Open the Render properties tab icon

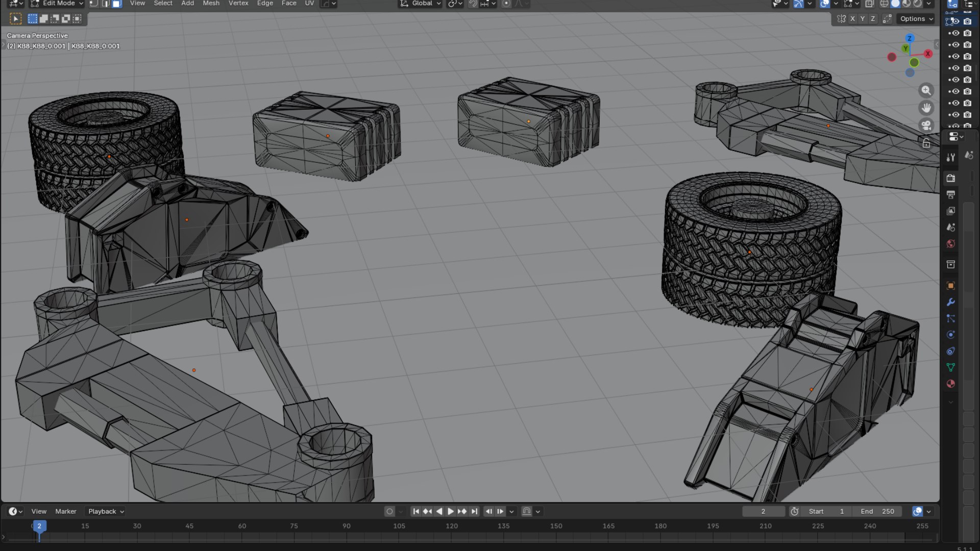click(x=950, y=178)
